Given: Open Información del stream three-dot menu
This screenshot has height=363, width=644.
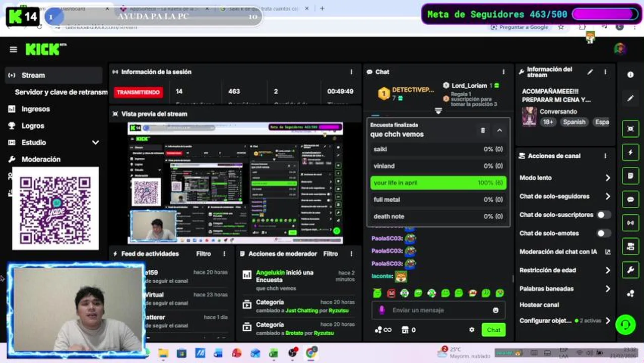Looking at the screenshot, I should pyautogui.click(x=605, y=72).
